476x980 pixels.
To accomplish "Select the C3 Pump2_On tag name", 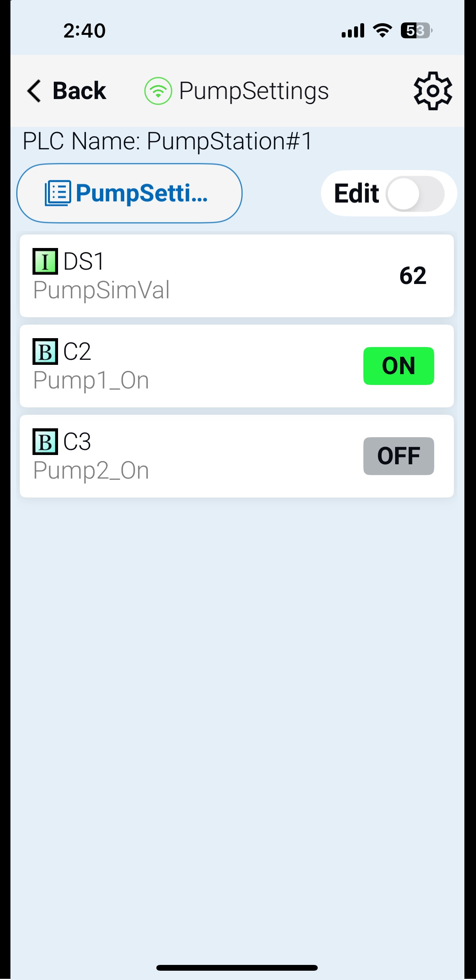I will [x=91, y=470].
